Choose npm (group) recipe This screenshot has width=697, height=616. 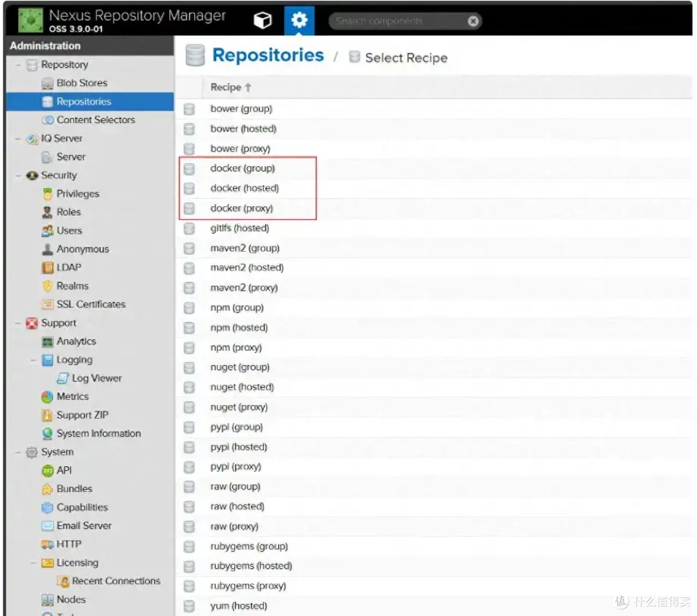[x=434, y=308]
